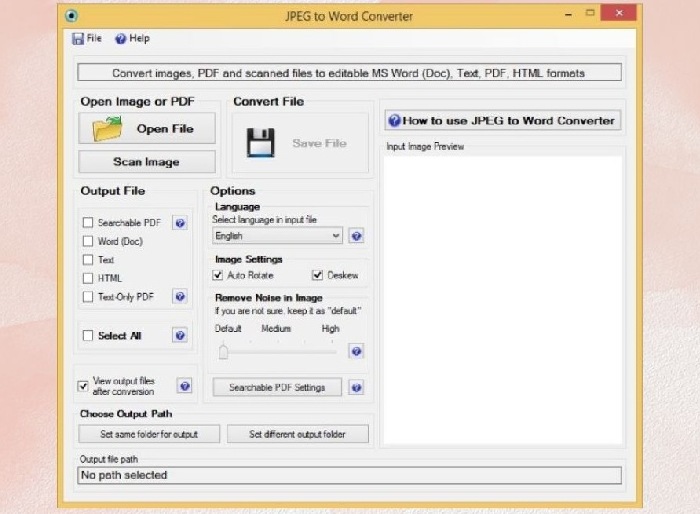Open help for View output files option

[185, 386]
